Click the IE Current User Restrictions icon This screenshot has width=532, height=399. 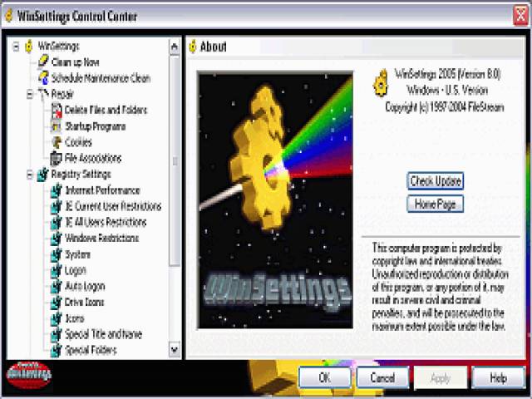56,206
